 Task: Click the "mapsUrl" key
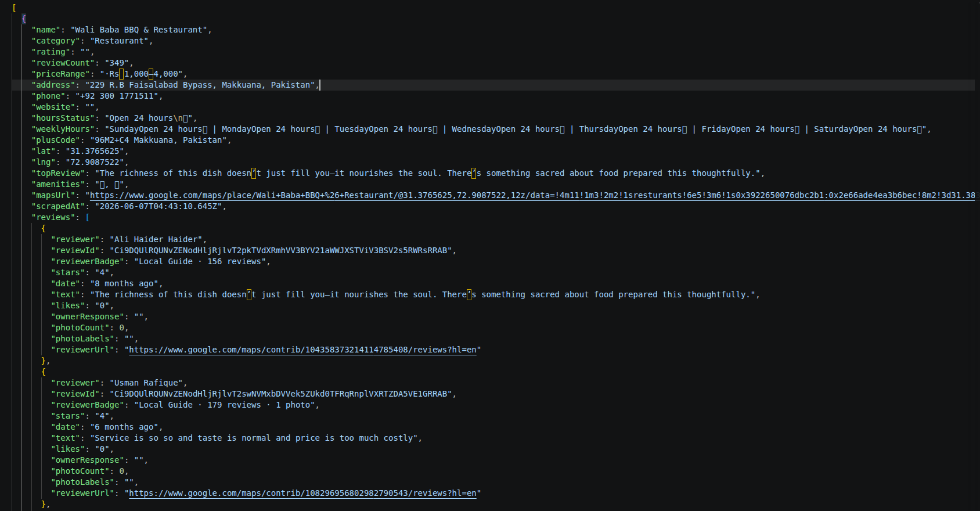point(53,195)
